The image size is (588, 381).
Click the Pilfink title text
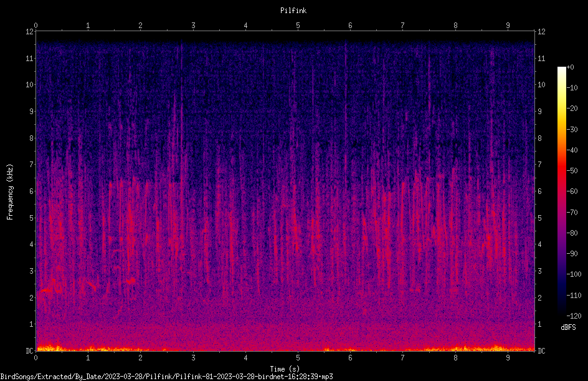click(x=293, y=11)
